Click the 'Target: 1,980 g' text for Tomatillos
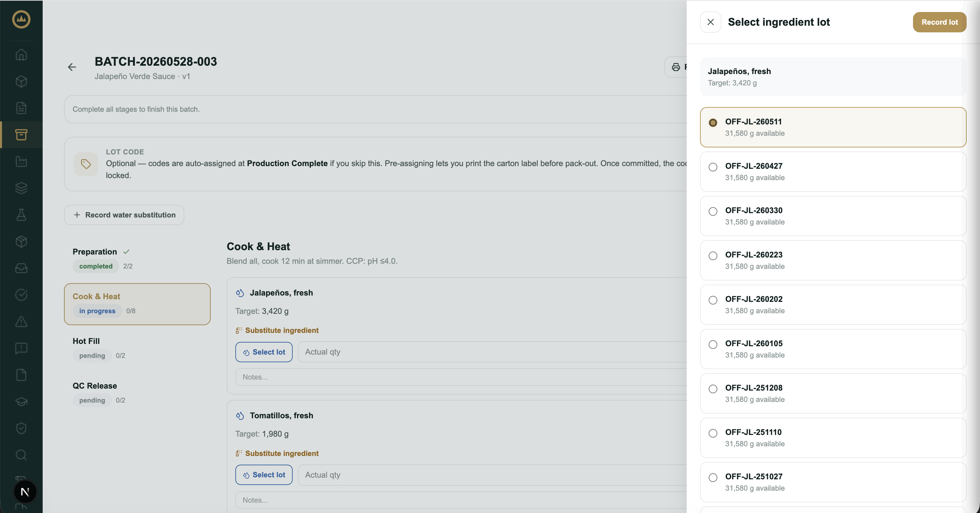980x513 pixels. [x=262, y=434]
